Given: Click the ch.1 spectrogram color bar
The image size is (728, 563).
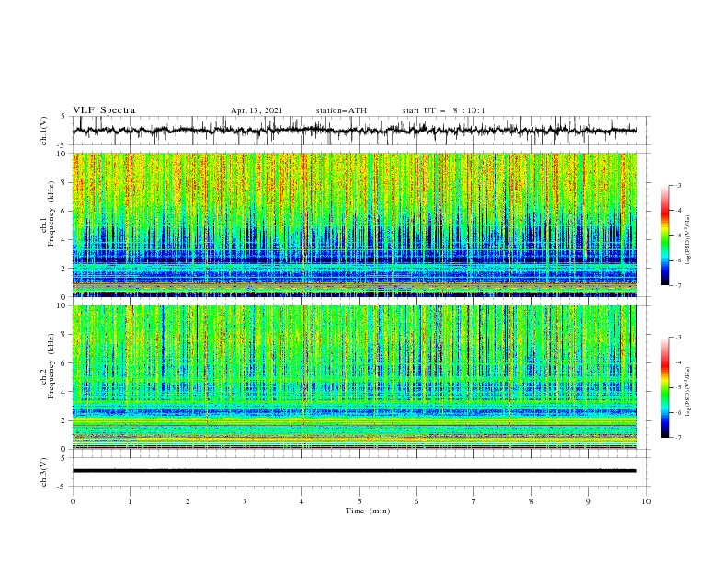Looking at the screenshot, I should click(665, 236).
